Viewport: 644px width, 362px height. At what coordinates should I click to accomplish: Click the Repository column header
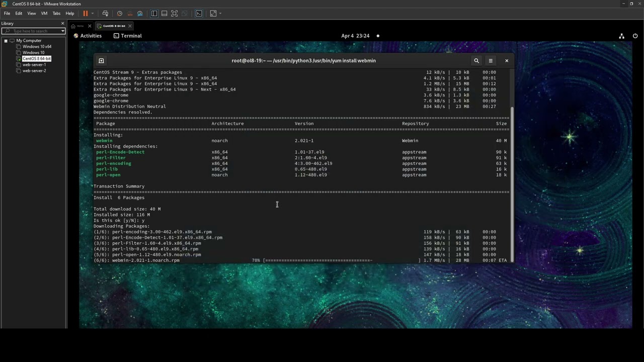click(x=415, y=124)
